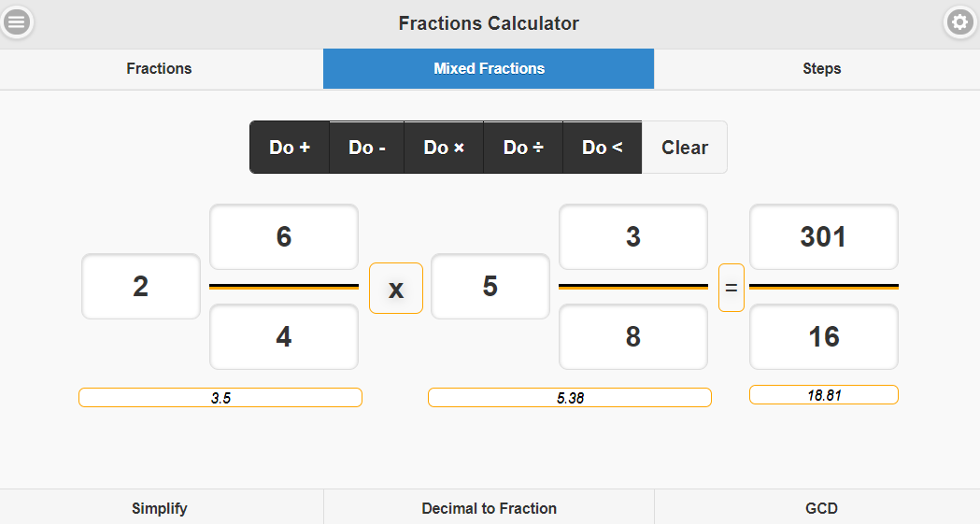Switch to the Fractions tab
The image size is (980, 524).
click(159, 69)
